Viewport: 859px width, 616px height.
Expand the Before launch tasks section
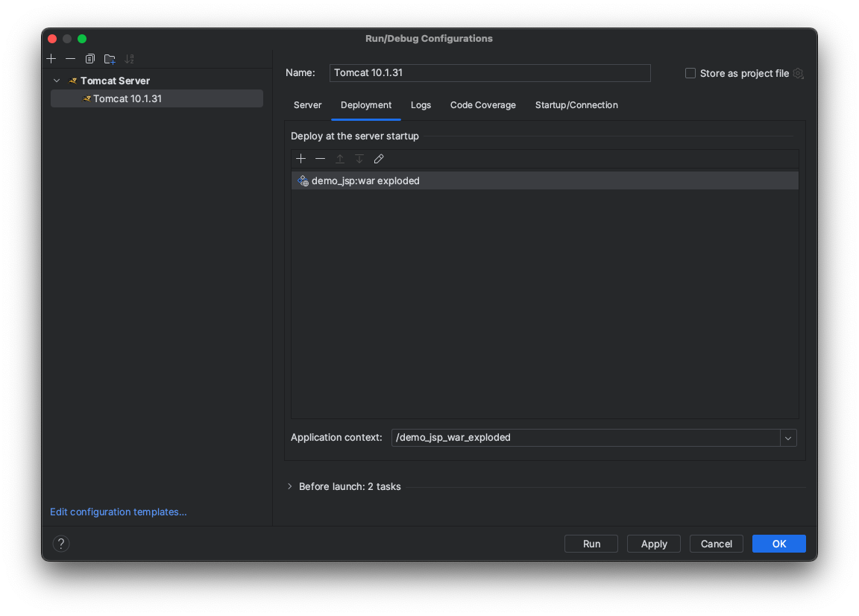(290, 486)
